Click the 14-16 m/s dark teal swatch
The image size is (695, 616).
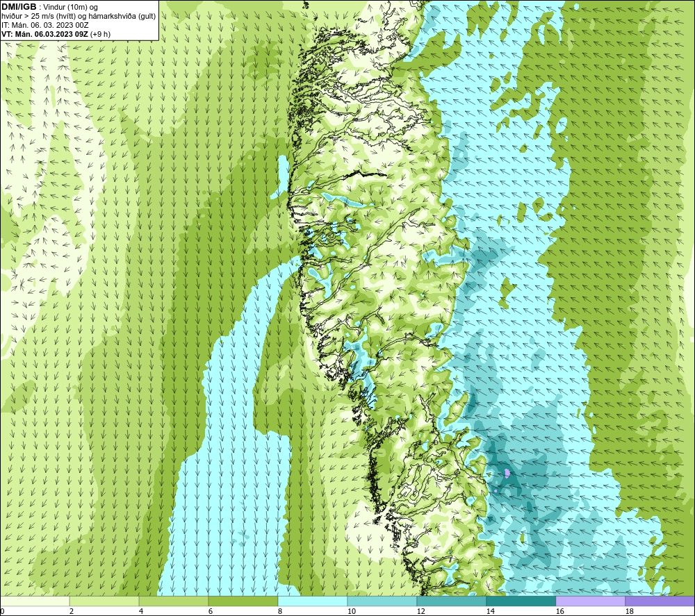coord(521,601)
